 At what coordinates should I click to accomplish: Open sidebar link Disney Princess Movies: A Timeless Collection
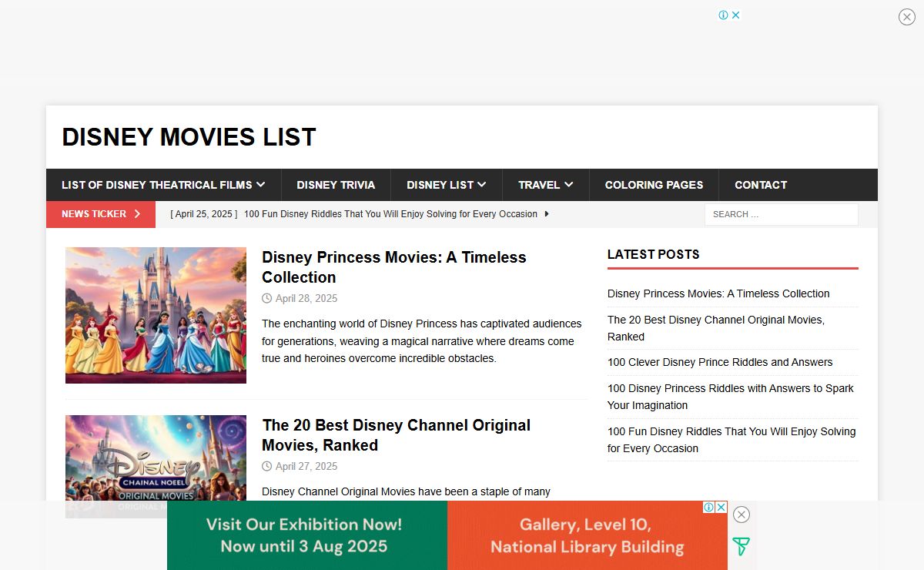click(x=718, y=293)
